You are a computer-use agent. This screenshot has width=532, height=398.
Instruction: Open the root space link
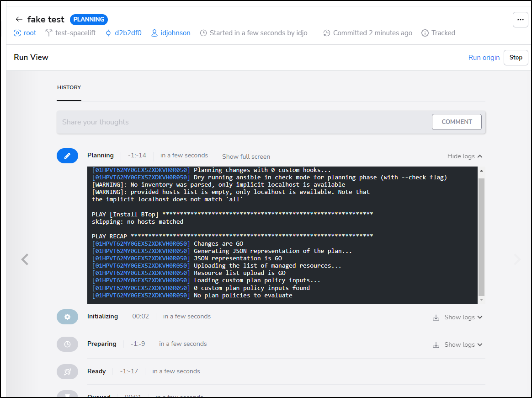coord(30,33)
